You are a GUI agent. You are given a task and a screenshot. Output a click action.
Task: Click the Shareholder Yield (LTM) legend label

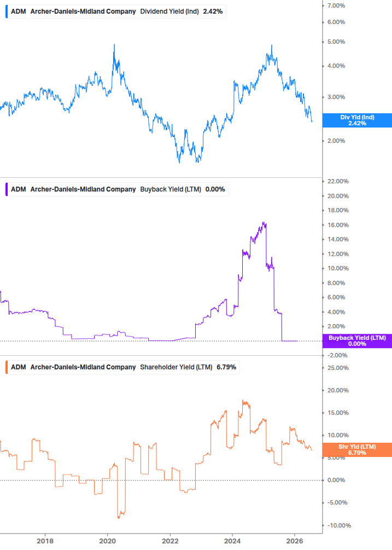point(176,367)
